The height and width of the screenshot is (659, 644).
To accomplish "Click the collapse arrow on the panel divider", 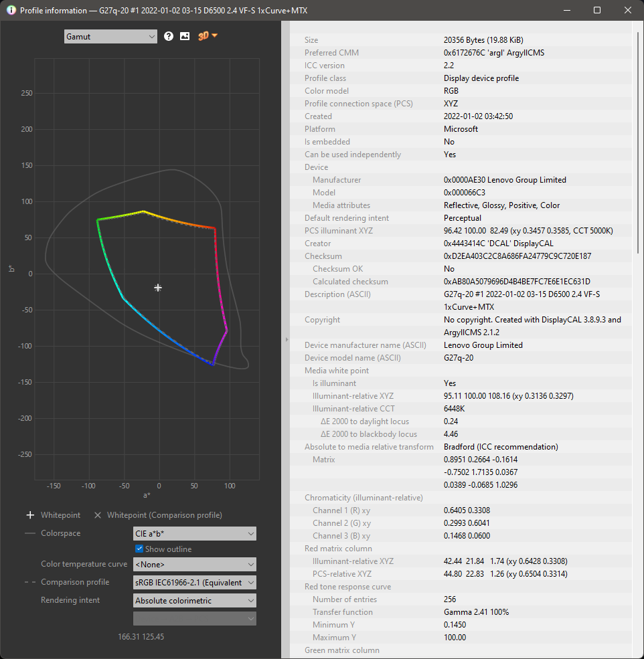I will click(287, 339).
